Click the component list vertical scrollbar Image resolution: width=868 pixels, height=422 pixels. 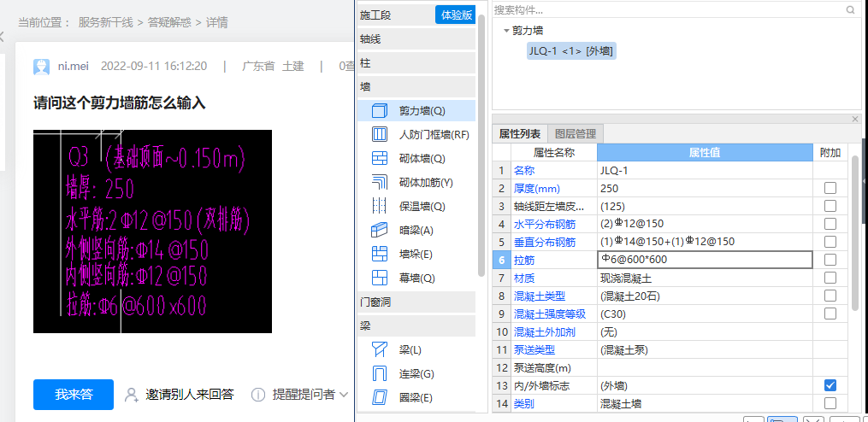pos(481,144)
